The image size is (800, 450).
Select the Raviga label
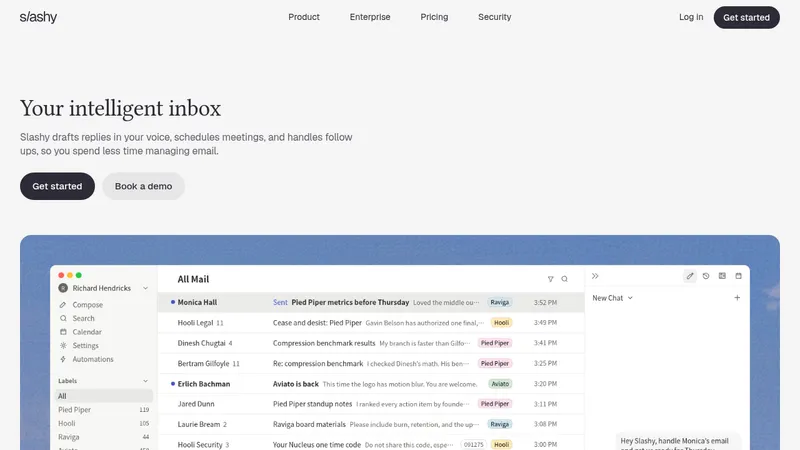(104, 437)
